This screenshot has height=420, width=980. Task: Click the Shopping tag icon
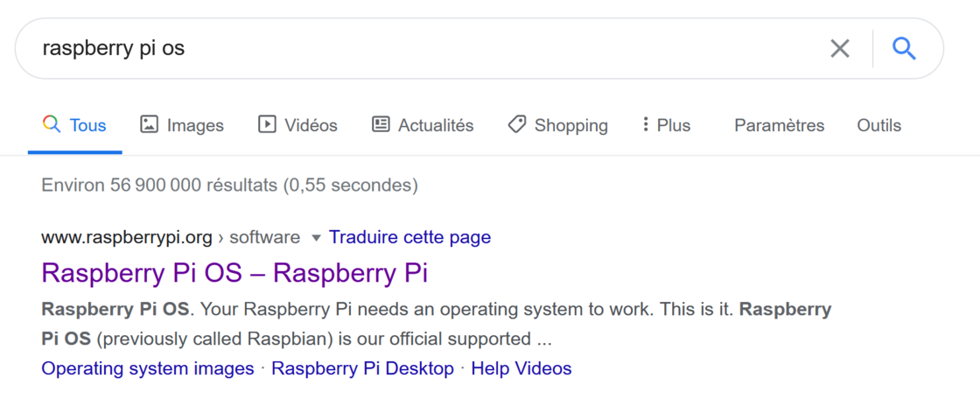tap(516, 124)
